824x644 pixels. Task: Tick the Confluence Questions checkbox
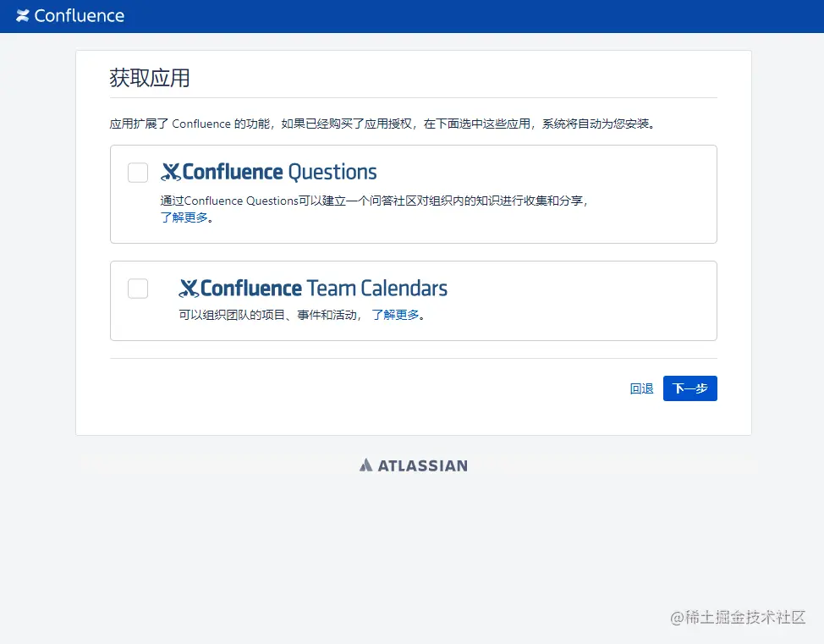[138, 173]
